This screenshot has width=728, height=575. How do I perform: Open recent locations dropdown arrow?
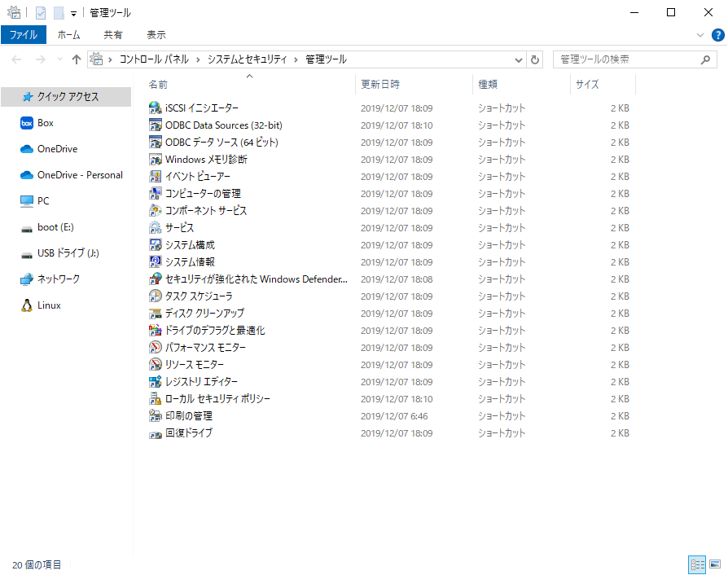point(59,59)
